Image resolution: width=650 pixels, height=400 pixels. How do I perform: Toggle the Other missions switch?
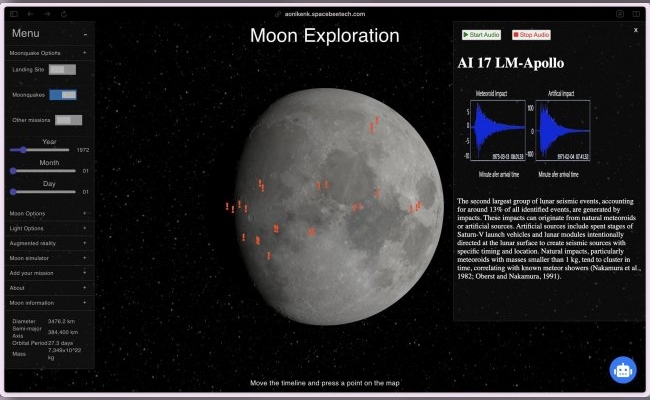coord(68,120)
